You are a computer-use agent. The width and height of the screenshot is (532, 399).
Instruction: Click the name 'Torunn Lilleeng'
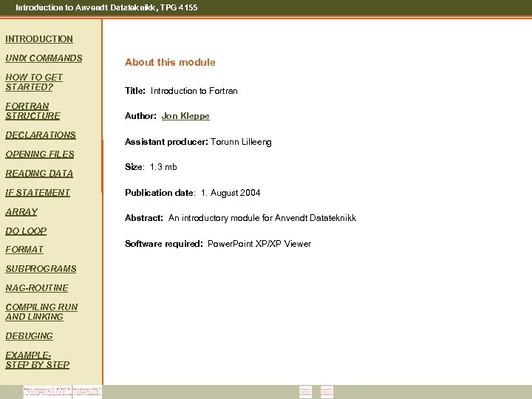[x=241, y=142]
